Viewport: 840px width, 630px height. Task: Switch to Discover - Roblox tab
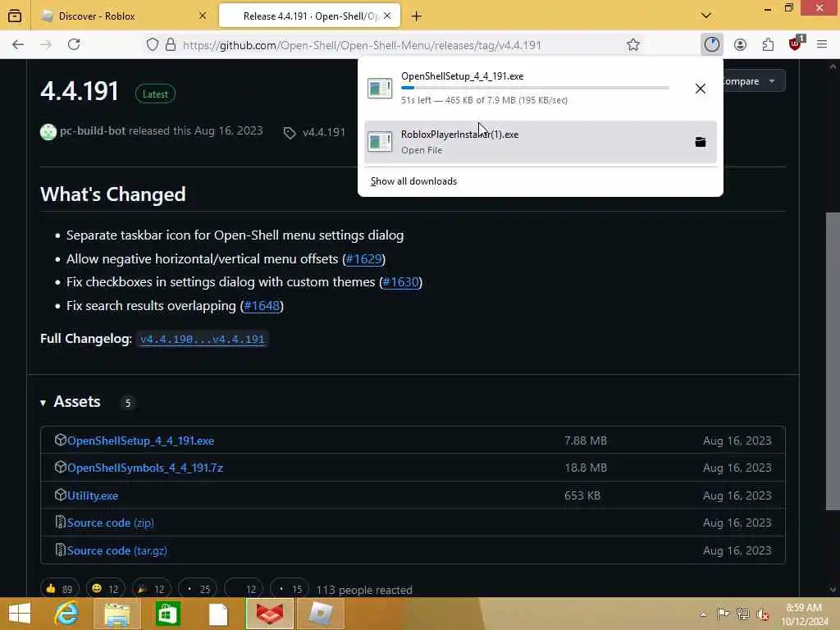pos(125,16)
